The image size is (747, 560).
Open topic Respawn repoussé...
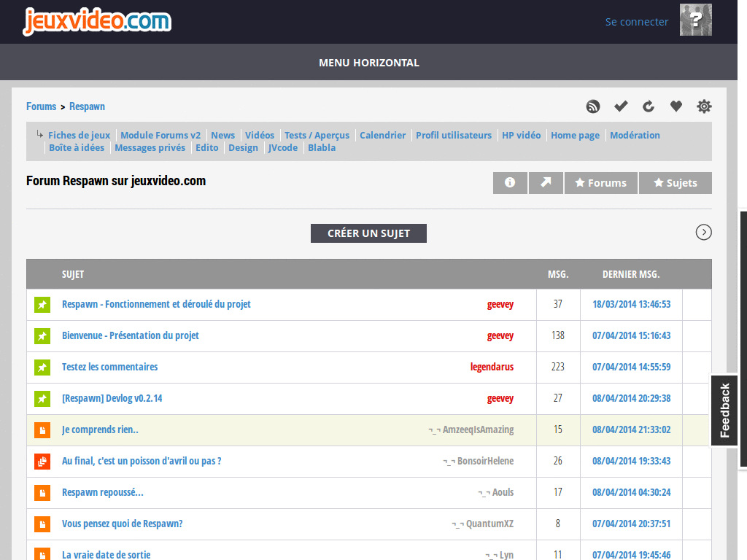click(x=102, y=492)
